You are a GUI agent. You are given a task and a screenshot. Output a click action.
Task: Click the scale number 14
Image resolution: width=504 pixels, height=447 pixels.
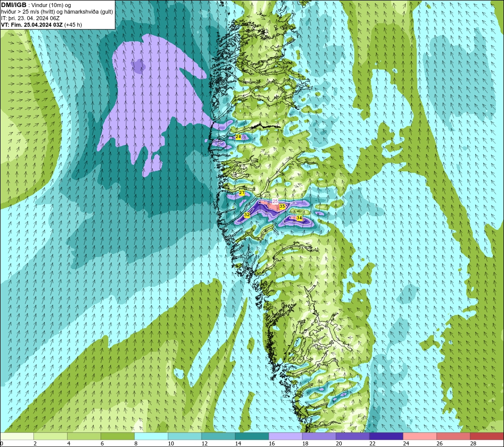(x=238, y=443)
